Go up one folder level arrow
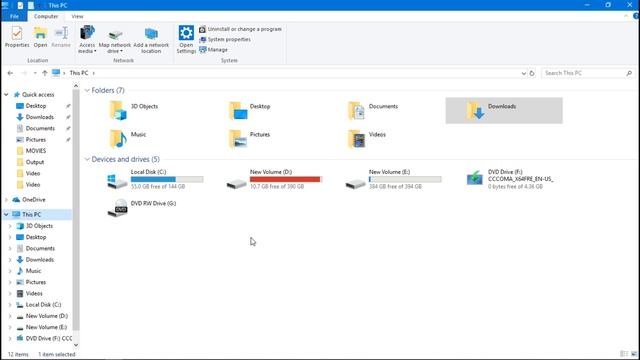 pyautogui.click(x=44, y=73)
